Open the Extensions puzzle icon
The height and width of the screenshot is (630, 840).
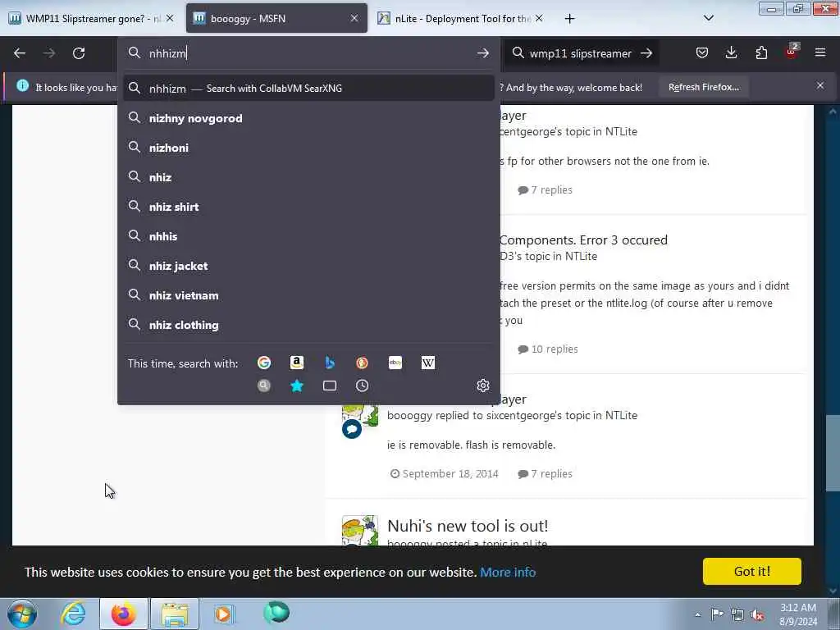[761, 52]
